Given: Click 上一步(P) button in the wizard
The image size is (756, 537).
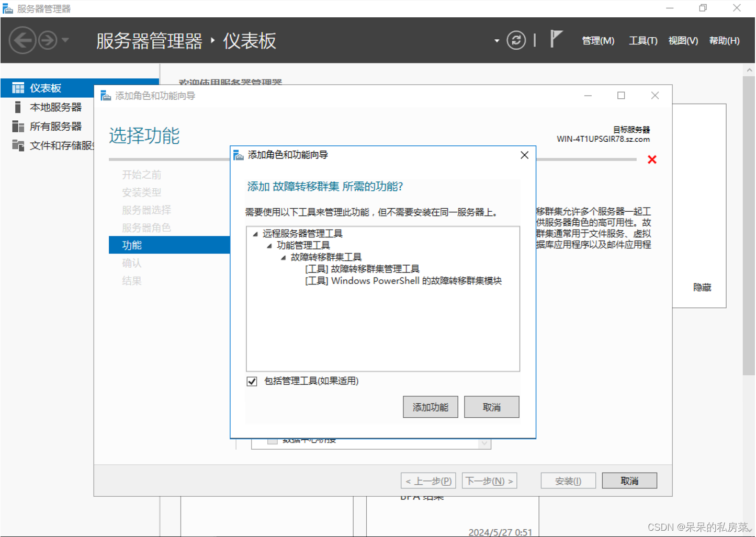Looking at the screenshot, I should click(428, 481).
